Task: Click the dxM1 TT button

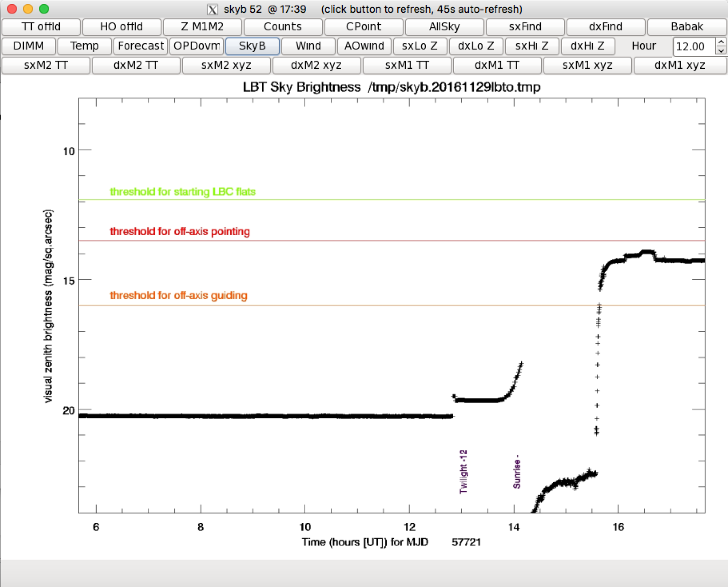Action: tap(497, 65)
